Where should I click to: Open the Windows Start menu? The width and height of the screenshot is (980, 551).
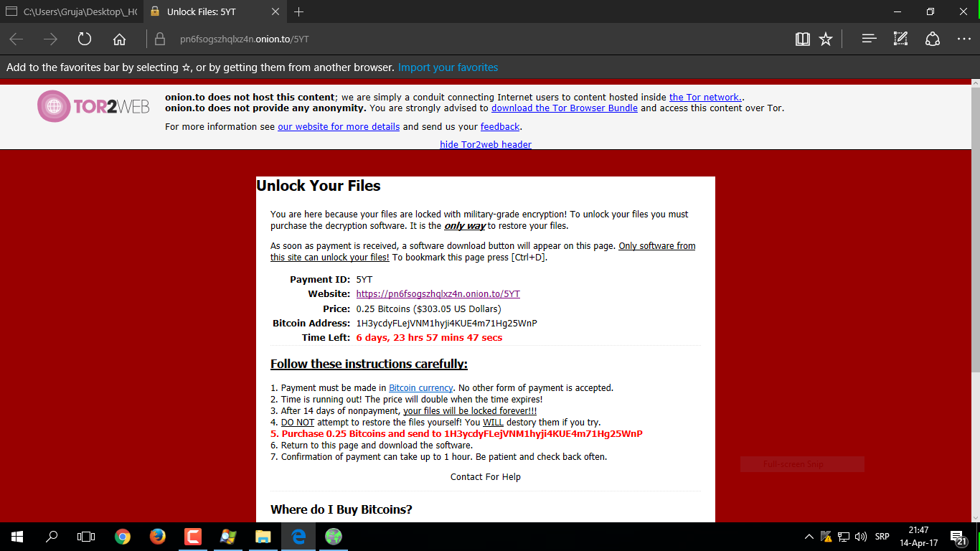click(17, 537)
